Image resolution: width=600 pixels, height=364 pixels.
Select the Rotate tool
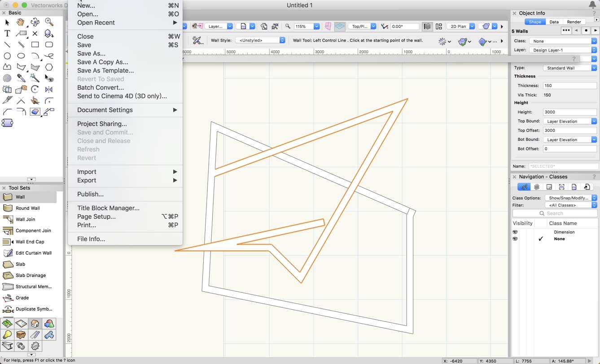(x=35, y=89)
